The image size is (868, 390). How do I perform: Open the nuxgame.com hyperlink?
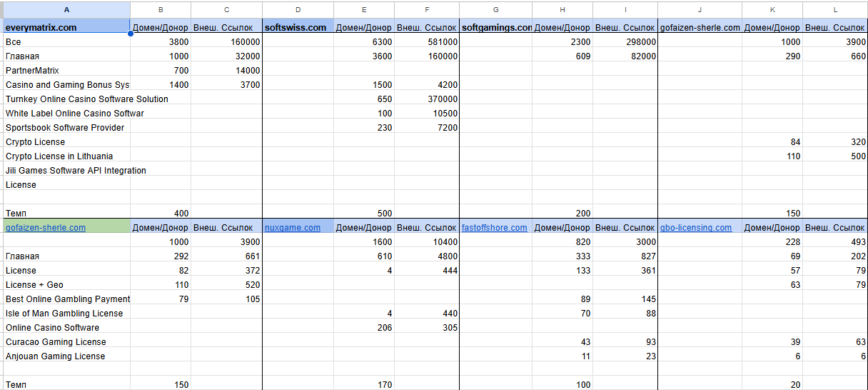coord(293,228)
